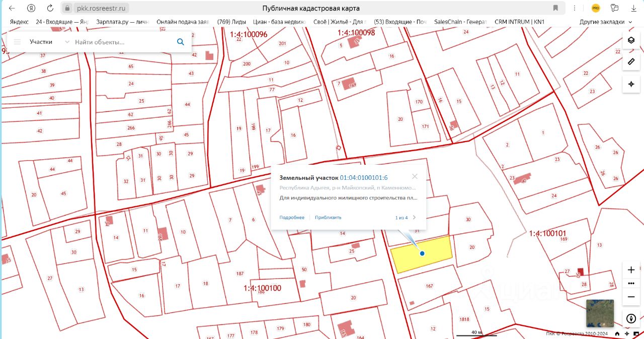
Task: Toggle fullscreen icon in bottom bar
Action: (636, 333)
